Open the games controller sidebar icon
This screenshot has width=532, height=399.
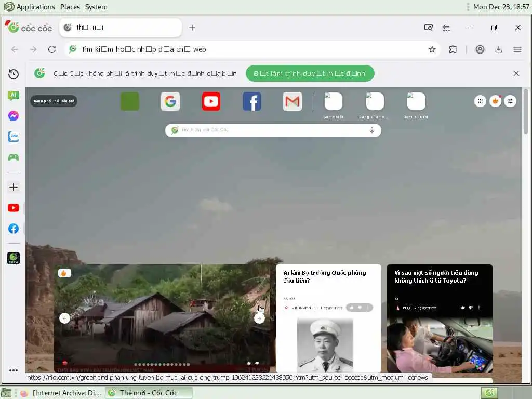click(13, 157)
